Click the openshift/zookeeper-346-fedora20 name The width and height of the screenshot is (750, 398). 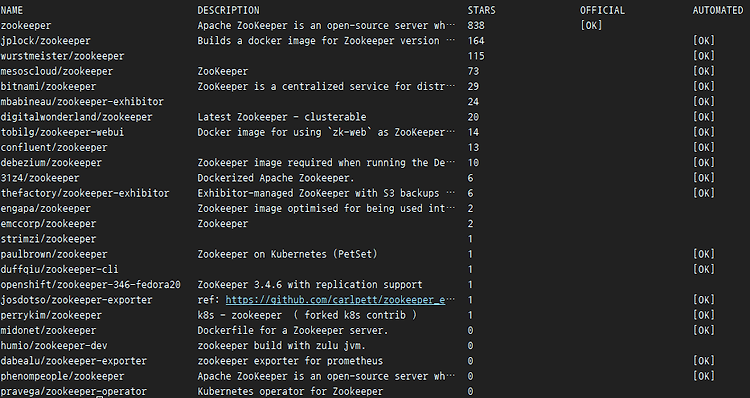90,285
